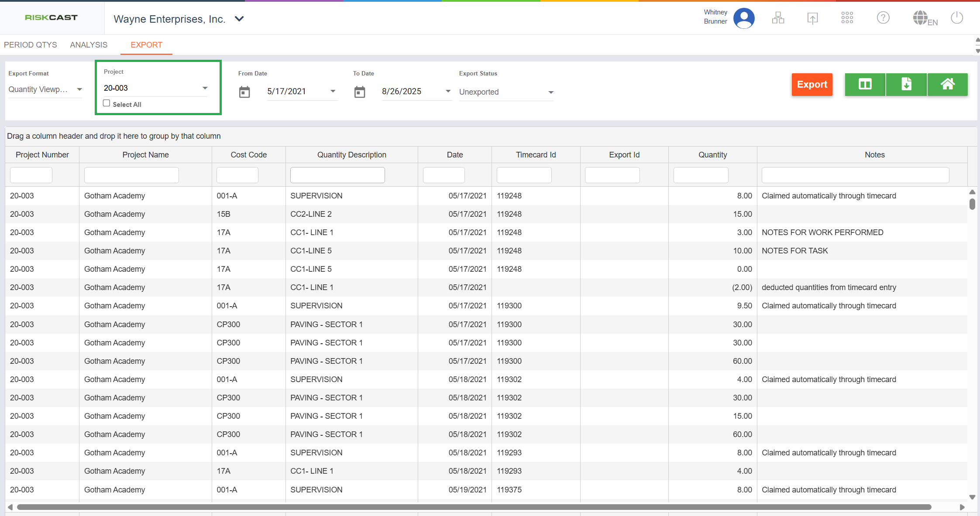Click the user profile avatar icon
Image resolution: width=980 pixels, height=516 pixels.
744,18
